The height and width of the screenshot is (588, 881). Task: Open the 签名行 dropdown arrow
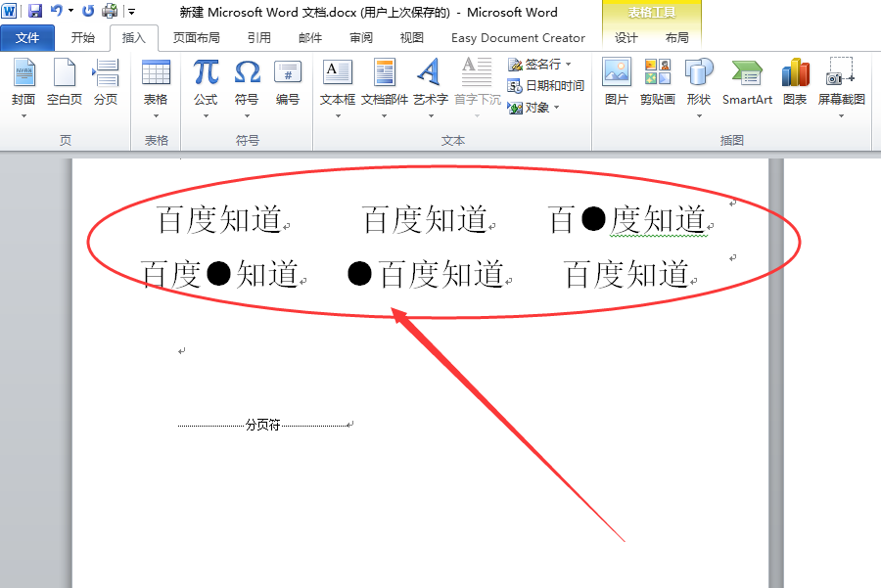click(568, 64)
